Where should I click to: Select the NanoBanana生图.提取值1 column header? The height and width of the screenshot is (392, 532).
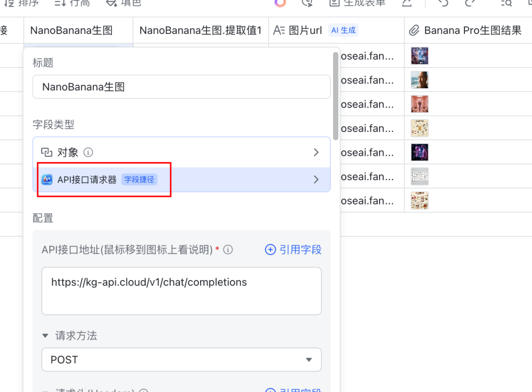[201, 30]
